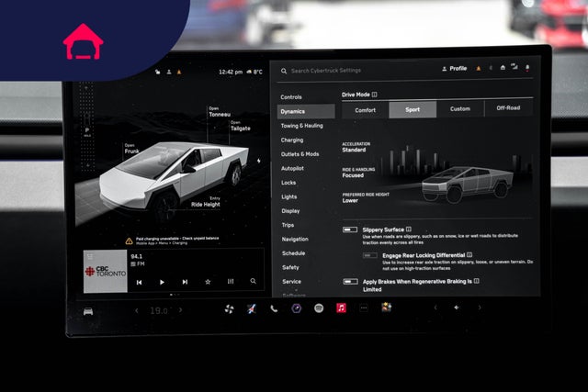The image size is (588, 392).
Task: Open the Safety settings menu
Action: [x=290, y=267]
